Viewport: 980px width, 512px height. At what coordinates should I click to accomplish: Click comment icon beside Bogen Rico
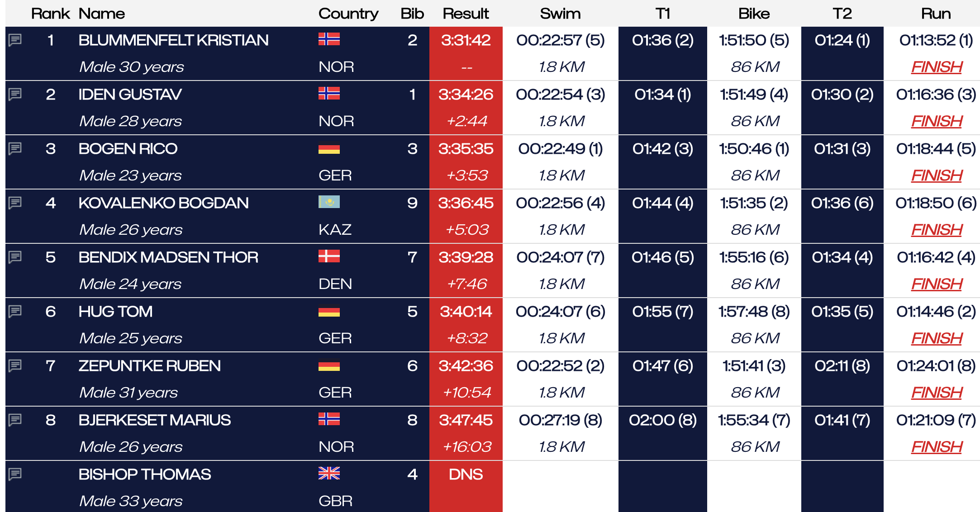[x=15, y=148]
